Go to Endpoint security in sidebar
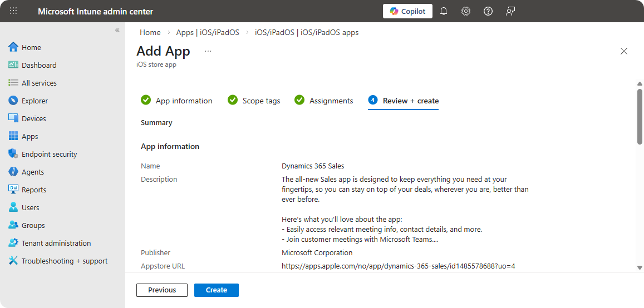644x308 pixels. click(49, 154)
